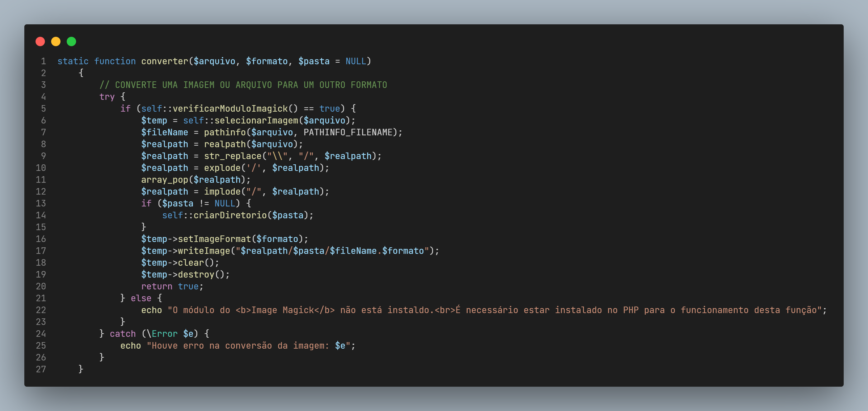Click criarDiretorio method call
Image resolution: width=868 pixels, height=411 pixels.
click(x=230, y=215)
